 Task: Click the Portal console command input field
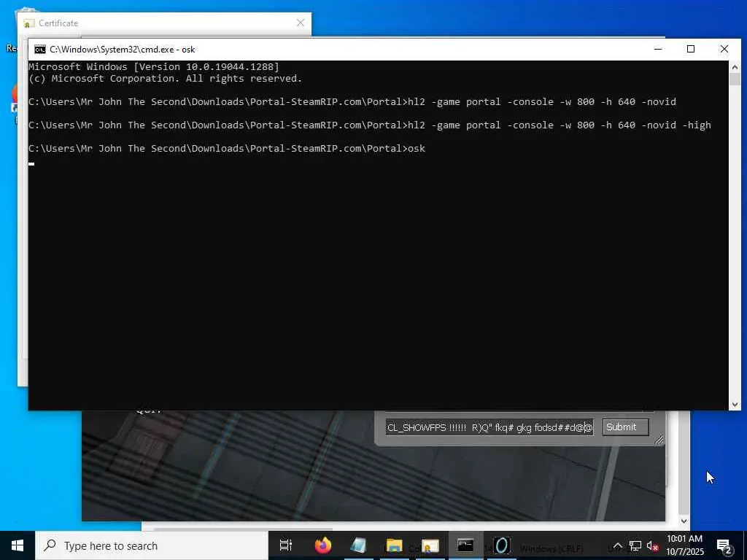(x=489, y=427)
